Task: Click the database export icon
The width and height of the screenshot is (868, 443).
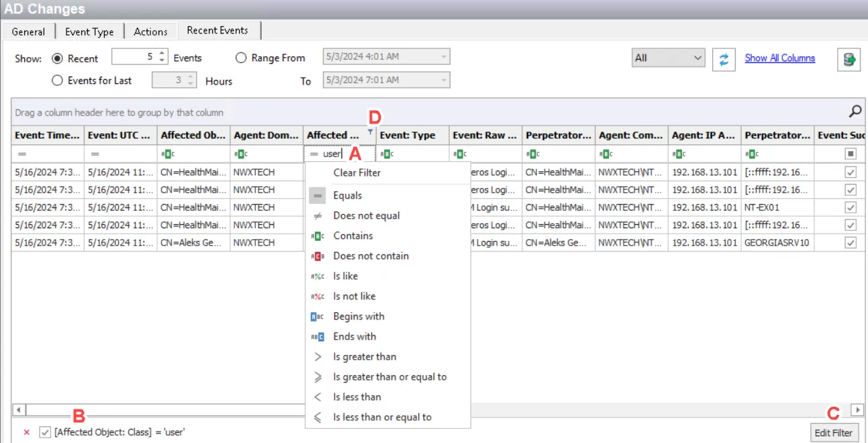Action: 849,59
